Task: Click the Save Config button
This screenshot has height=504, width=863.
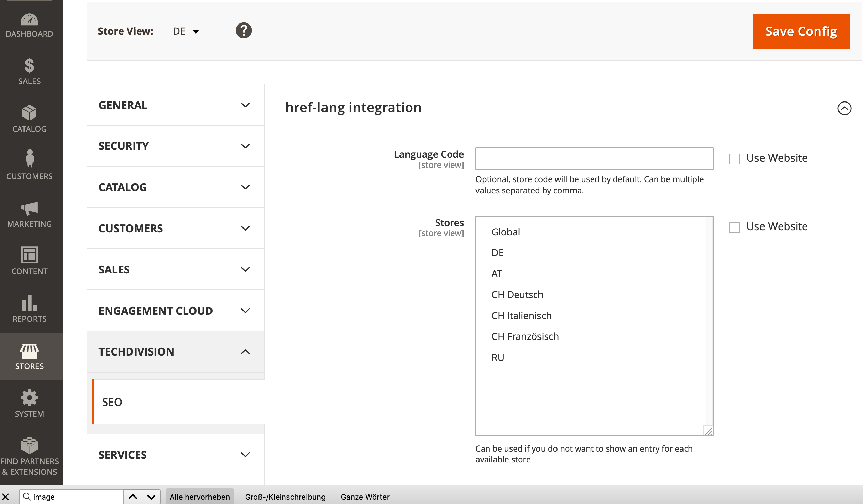Action: pyautogui.click(x=801, y=31)
